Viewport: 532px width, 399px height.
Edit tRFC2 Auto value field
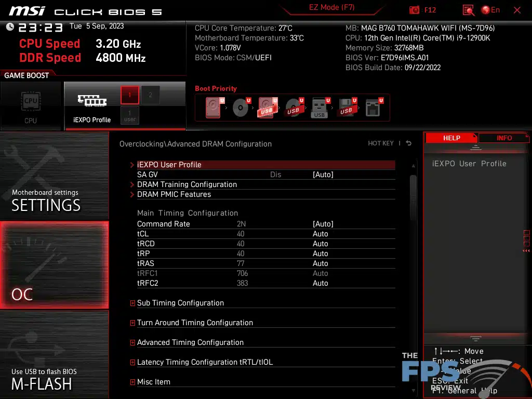(x=320, y=283)
